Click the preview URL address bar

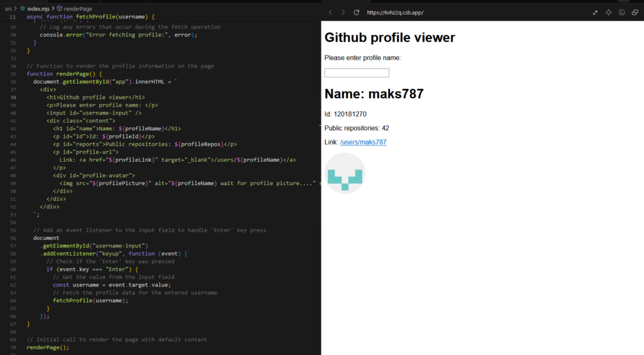pyautogui.click(x=395, y=13)
